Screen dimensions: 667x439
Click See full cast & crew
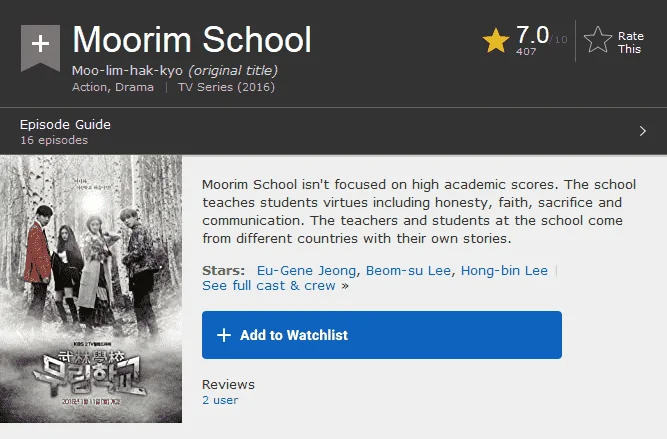coord(269,285)
